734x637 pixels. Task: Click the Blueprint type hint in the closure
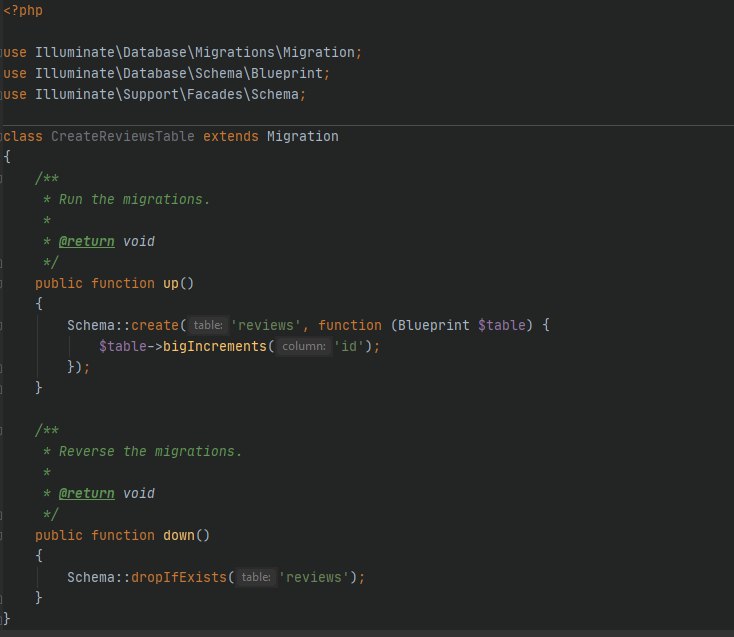(x=434, y=325)
